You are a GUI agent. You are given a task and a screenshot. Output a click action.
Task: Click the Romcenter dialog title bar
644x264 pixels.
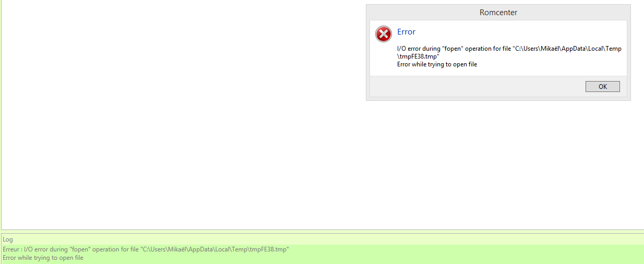(498, 13)
